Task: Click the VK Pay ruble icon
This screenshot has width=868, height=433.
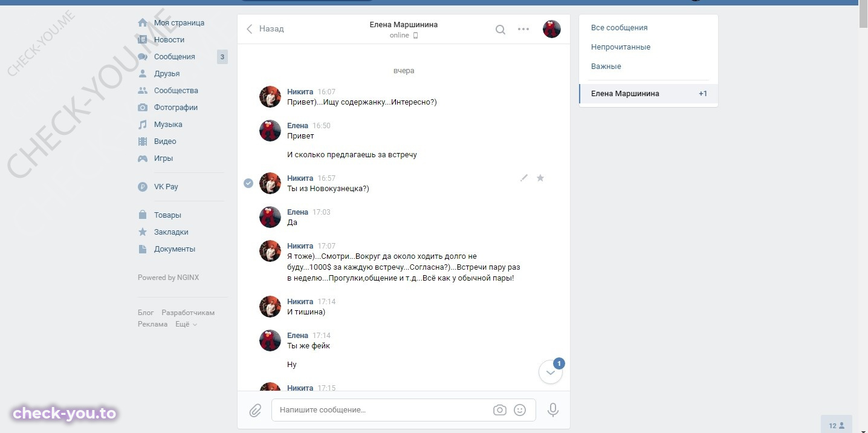Action: pyautogui.click(x=143, y=187)
